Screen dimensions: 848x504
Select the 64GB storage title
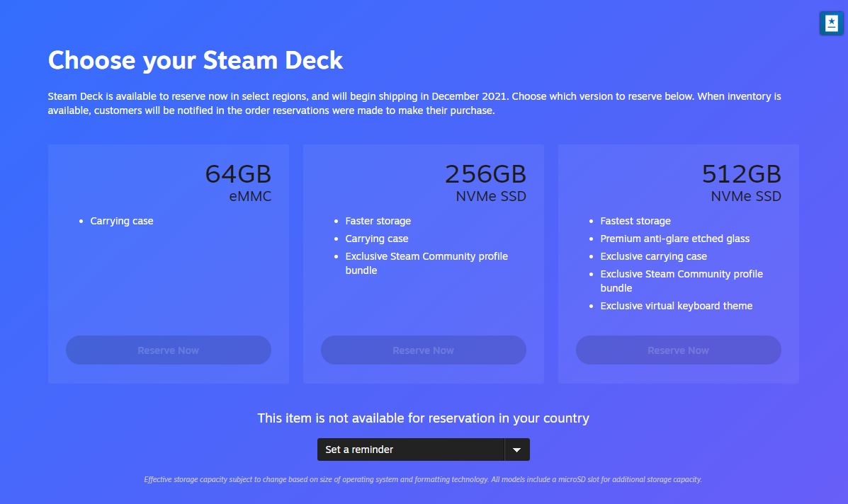tap(238, 174)
